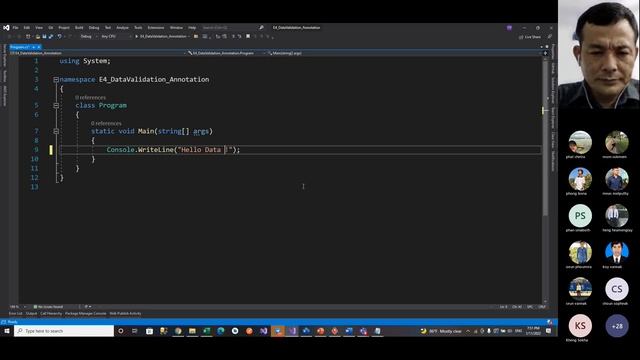Image resolution: width=640 pixels, height=360 pixels.
Task: Click the references CodeLens above Main
Action: click(x=106, y=123)
